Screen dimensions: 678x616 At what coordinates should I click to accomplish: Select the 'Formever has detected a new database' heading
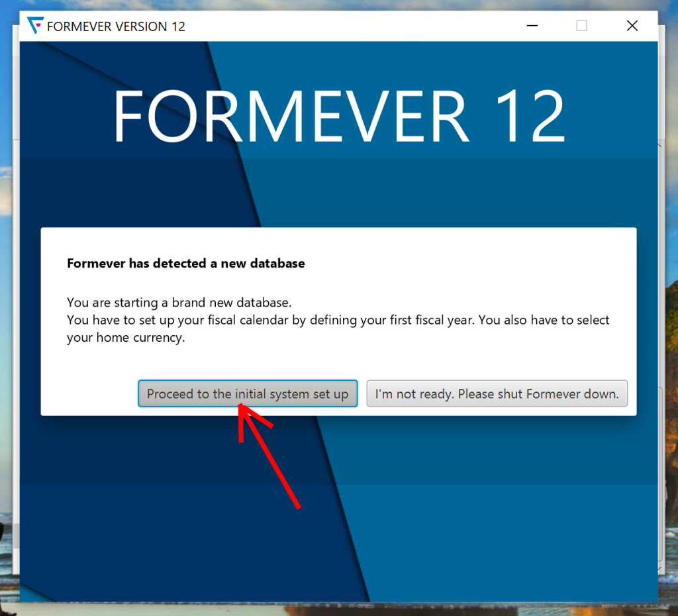(186, 263)
